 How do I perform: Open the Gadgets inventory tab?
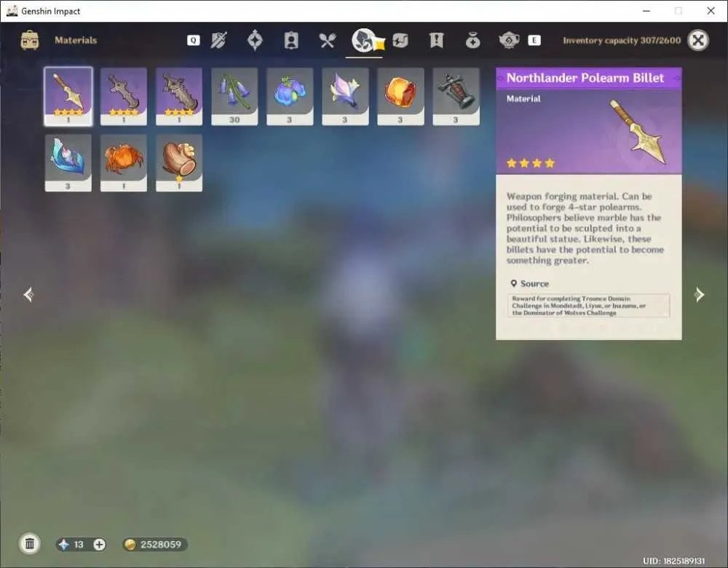tap(400, 40)
